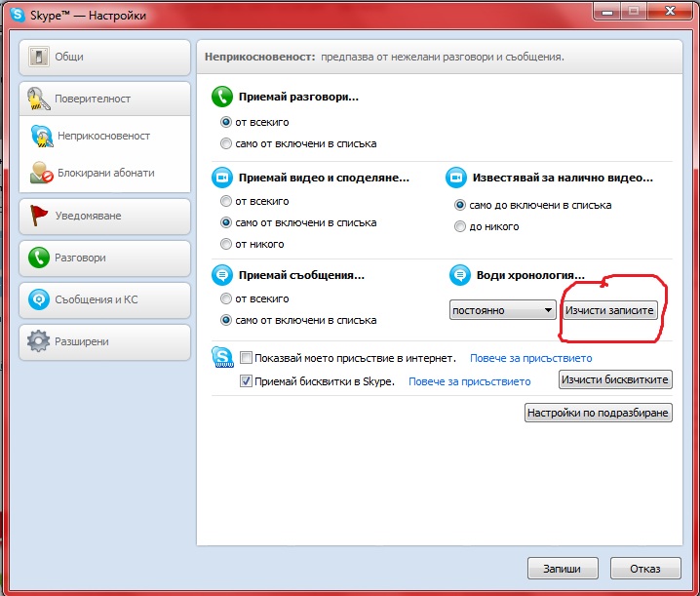The width and height of the screenshot is (700, 596).
Task: Select Блокирани абонати subsection
Action: (x=105, y=173)
